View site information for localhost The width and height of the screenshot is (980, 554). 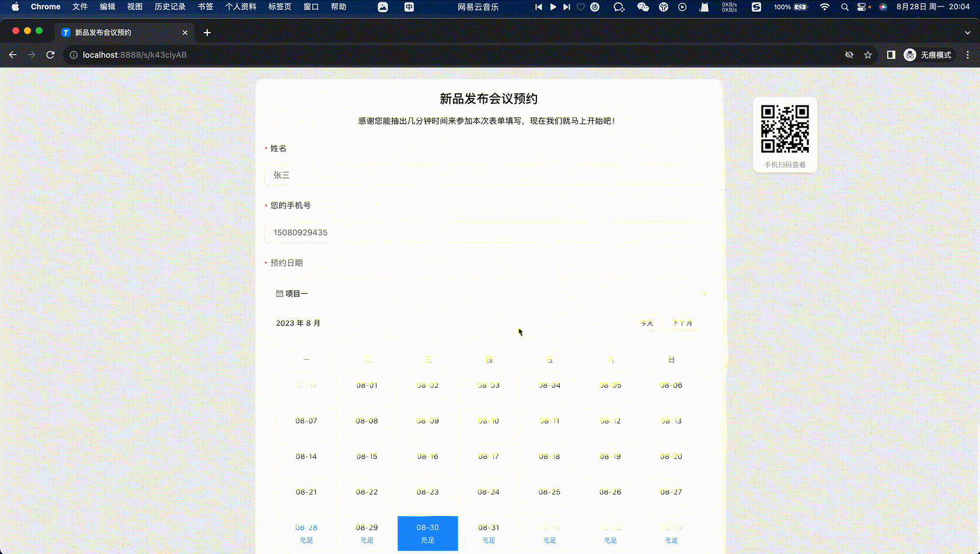pyautogui.click(x=74, y=55)
